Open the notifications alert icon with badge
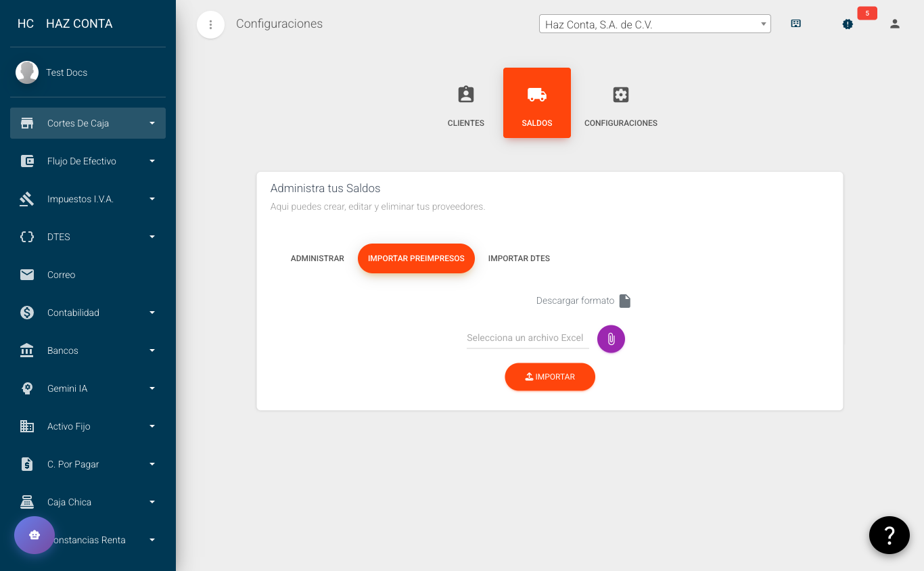924x571 pixels. 848,24
